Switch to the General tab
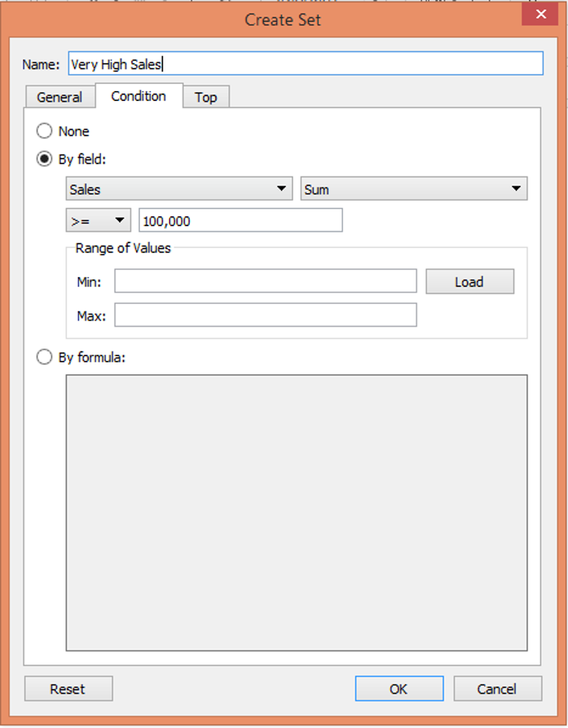Viewport: 568px width, 728px height. pos(60,97)
